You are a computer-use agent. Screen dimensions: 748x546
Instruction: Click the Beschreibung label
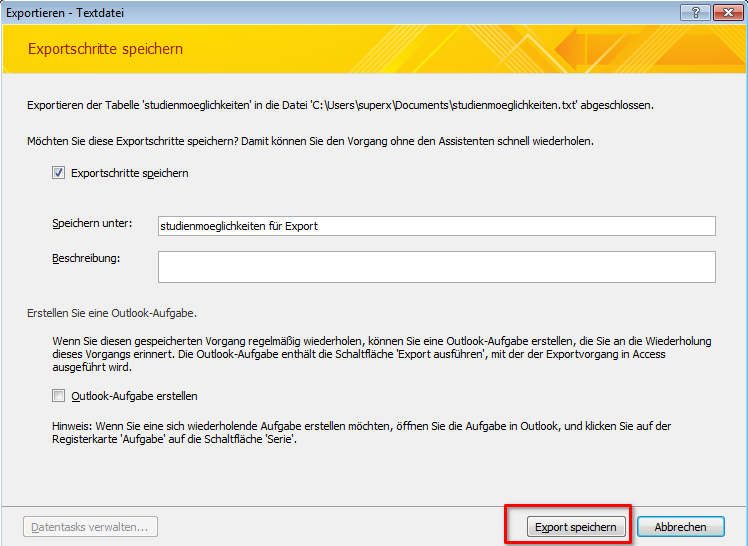click(x=86, y=258)
